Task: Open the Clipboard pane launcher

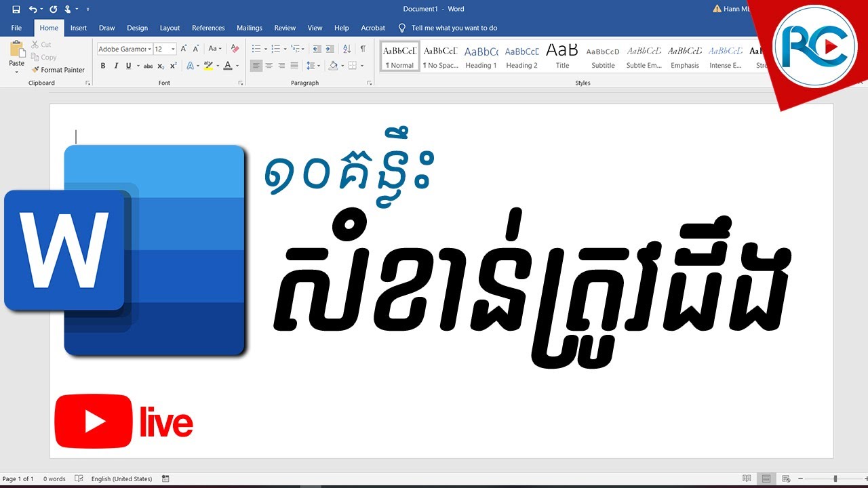Action: pyautogui.click(x=87, y=83)
